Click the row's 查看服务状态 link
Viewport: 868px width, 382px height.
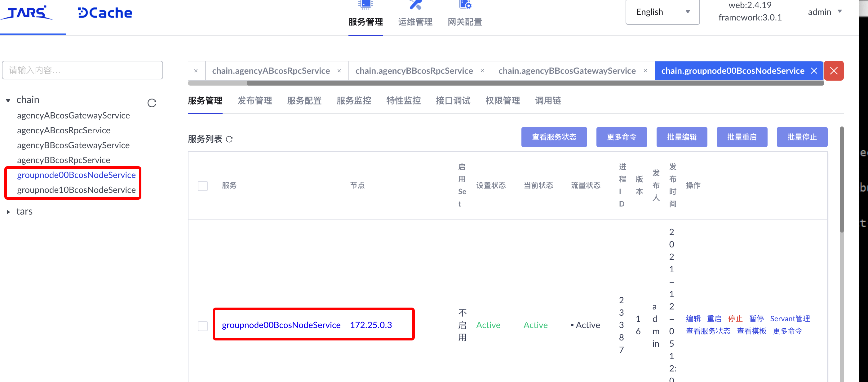[x=708, y=331]
